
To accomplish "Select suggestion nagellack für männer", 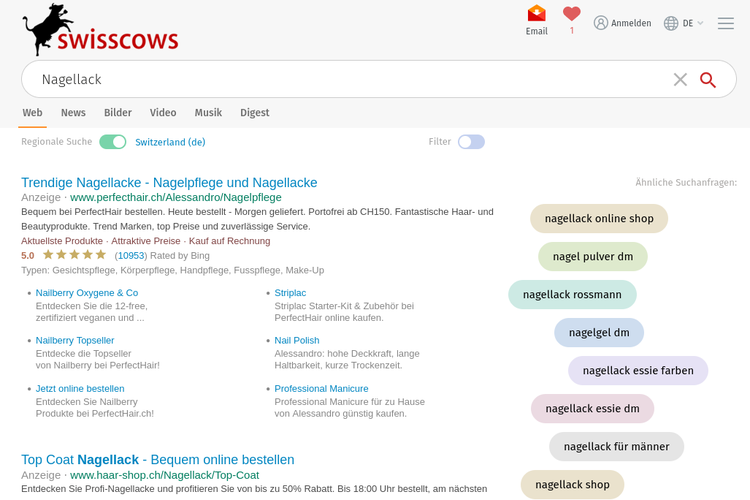I will click(616, 446).
